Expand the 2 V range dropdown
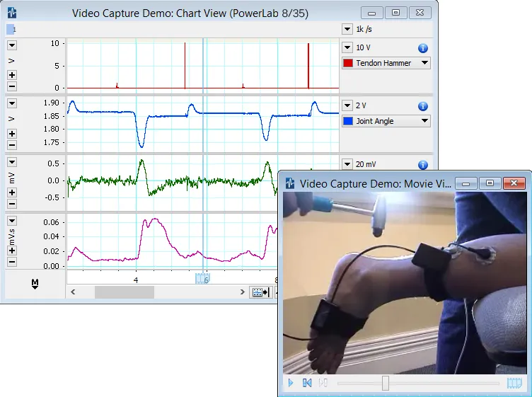Viewport: 532px width, 397px height. pyautogui.click(x=347, y=106)
